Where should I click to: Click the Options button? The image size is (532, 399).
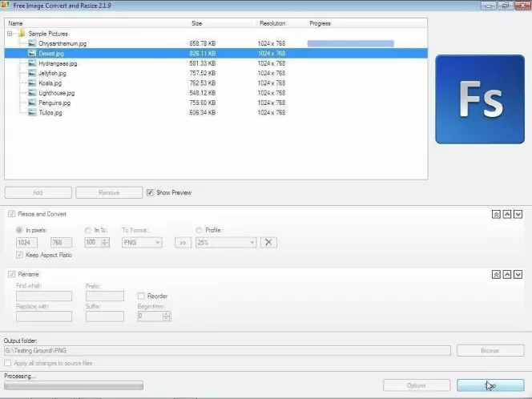[x=417, y=385]
